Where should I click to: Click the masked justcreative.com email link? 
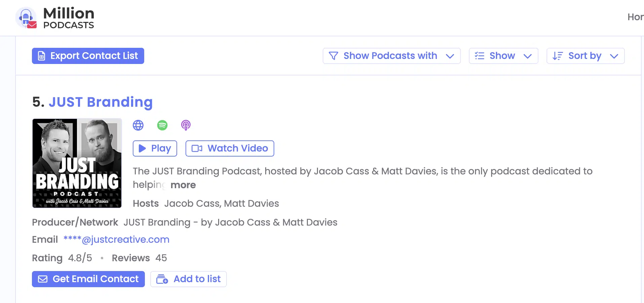(x=116, y=239)
